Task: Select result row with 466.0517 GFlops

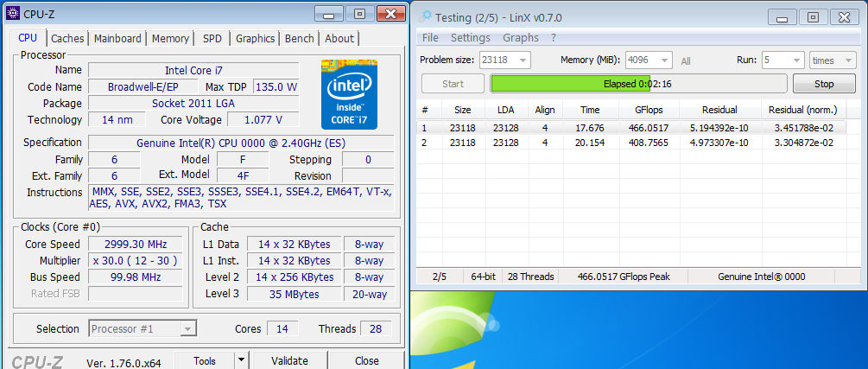Action: (633, 128)
